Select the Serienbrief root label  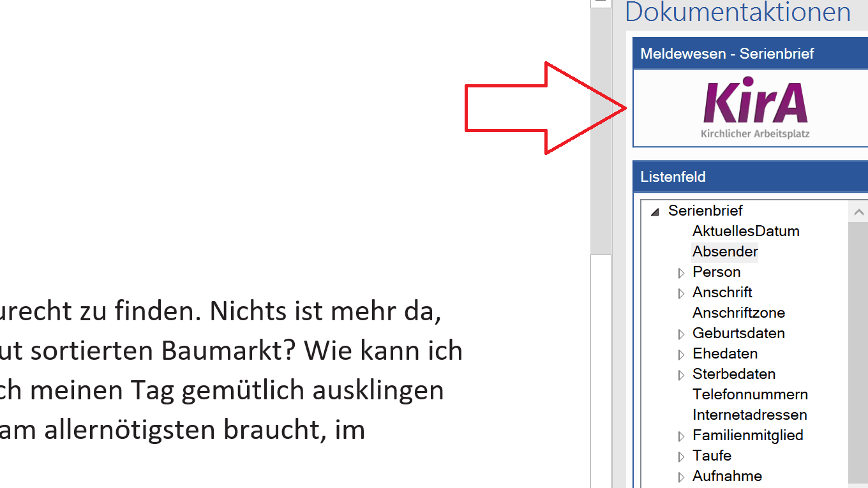(x=705, y=211)
